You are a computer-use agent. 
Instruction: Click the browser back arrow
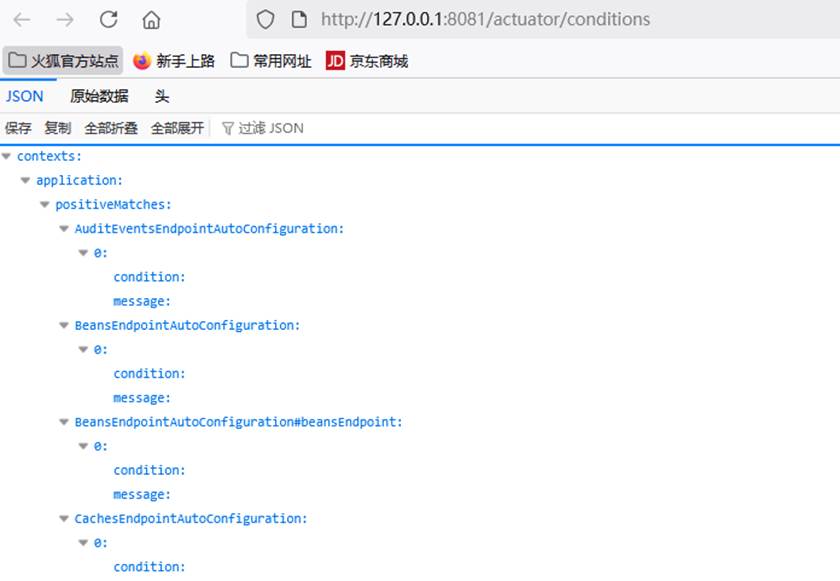pyautogui.click(x=22, y=20)
